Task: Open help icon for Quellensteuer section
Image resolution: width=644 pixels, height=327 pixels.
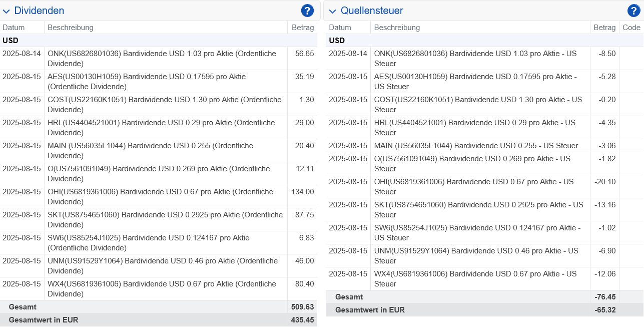Action: [633, 11]
